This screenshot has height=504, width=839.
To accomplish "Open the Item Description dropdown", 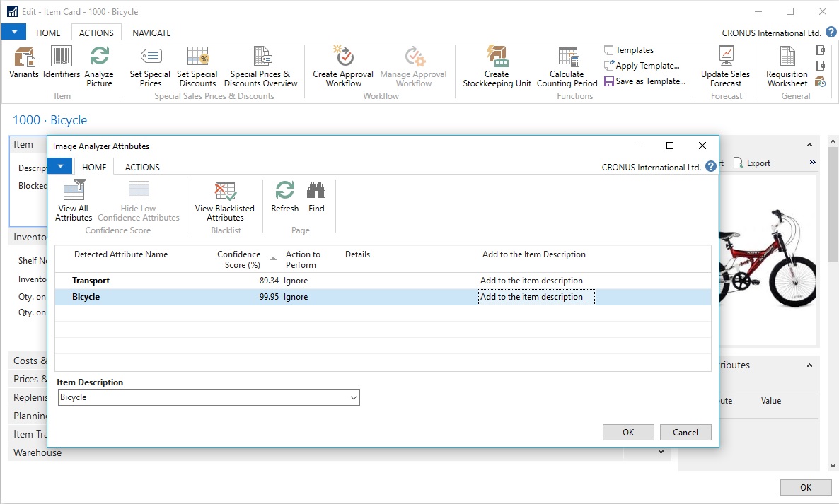I will (x=354, y=398).
